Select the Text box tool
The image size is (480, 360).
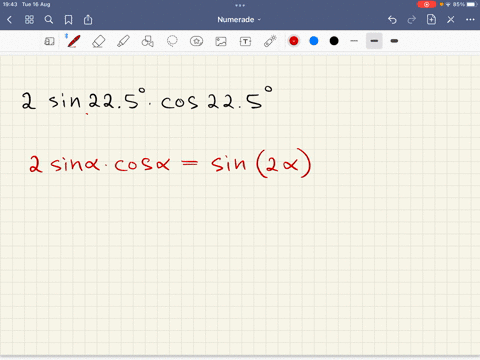point(245,41)
